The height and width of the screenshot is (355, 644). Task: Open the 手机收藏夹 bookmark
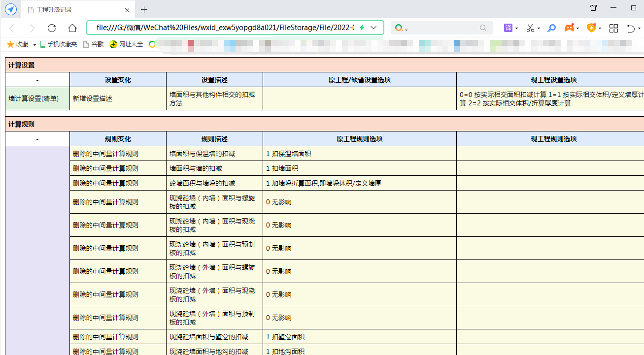click(59, 44)
